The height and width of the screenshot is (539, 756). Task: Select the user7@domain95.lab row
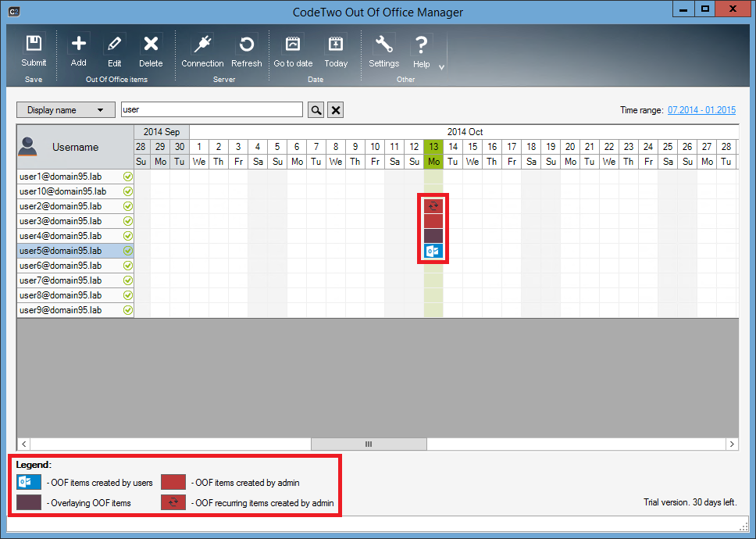point(75,280)
